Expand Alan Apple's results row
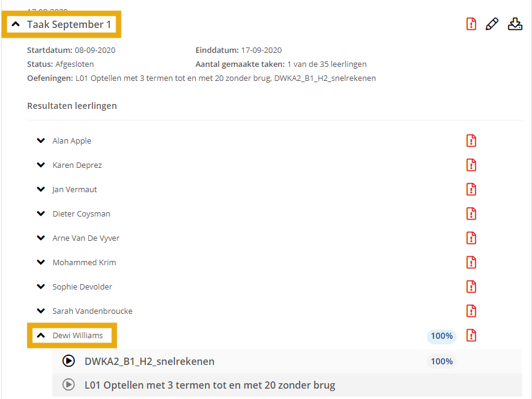 (x=41, y=141)
